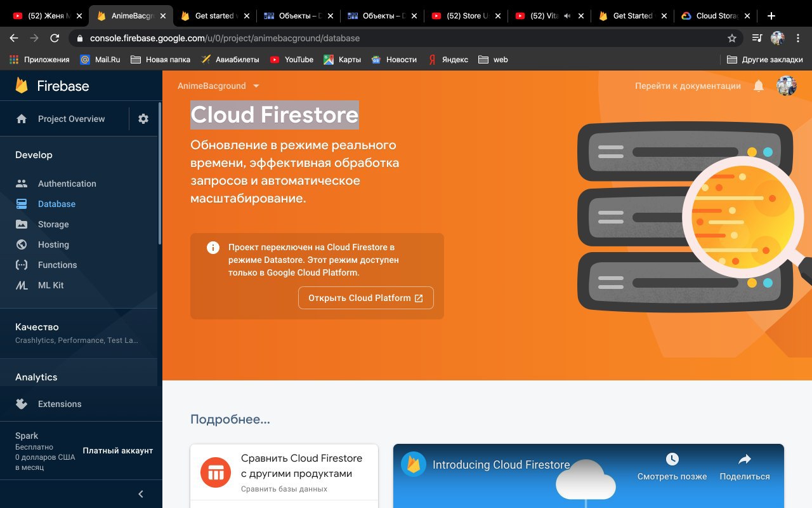Collapse the sidebar with the chevron

[x=141, y=494]
